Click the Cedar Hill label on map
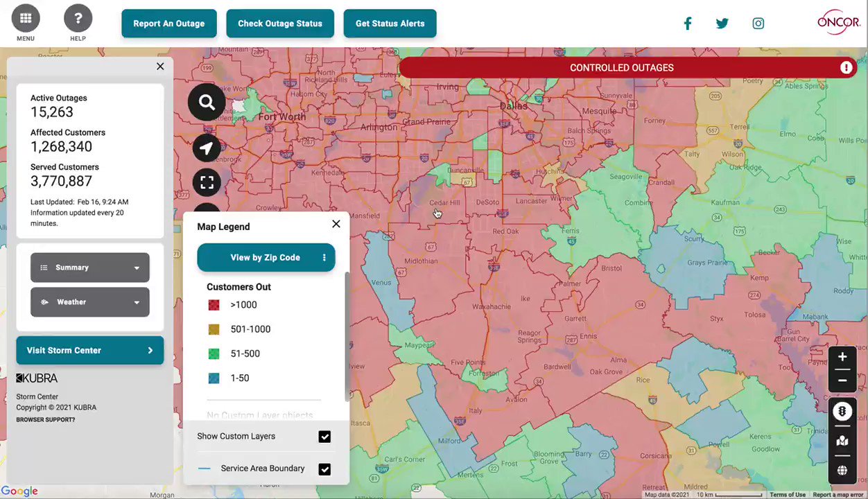This screenshot has width=868, height=499. pyautogui.click(x=444, y=203)
